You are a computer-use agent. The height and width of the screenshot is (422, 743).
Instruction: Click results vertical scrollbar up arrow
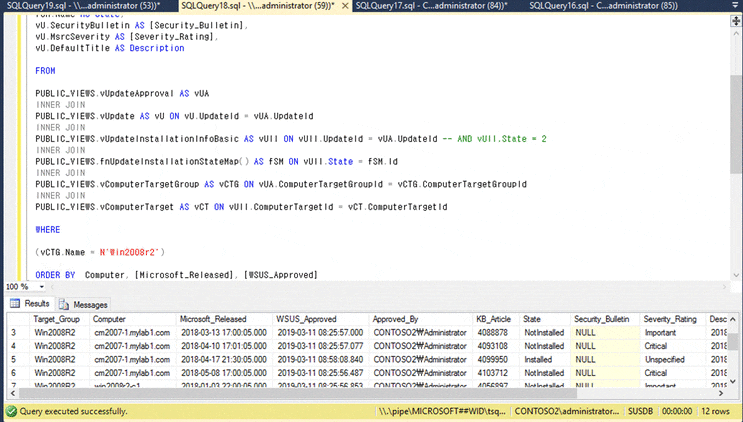(733, 319)
